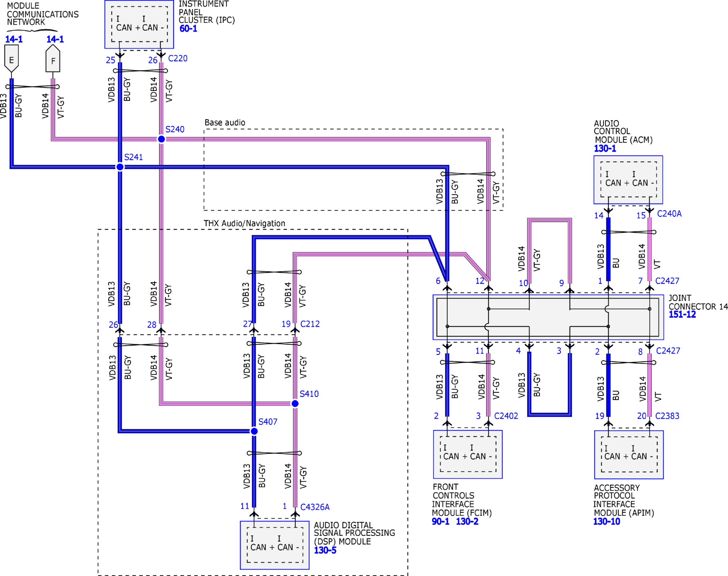Click the C2383 connector label
This screenshot has height=576, width=728.
click(x=667, y=416)
